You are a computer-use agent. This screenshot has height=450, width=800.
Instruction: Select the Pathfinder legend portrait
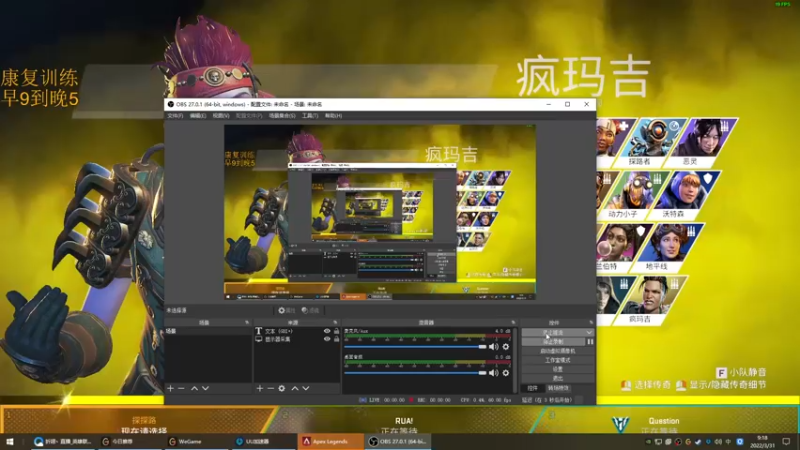tap(655, 142)
